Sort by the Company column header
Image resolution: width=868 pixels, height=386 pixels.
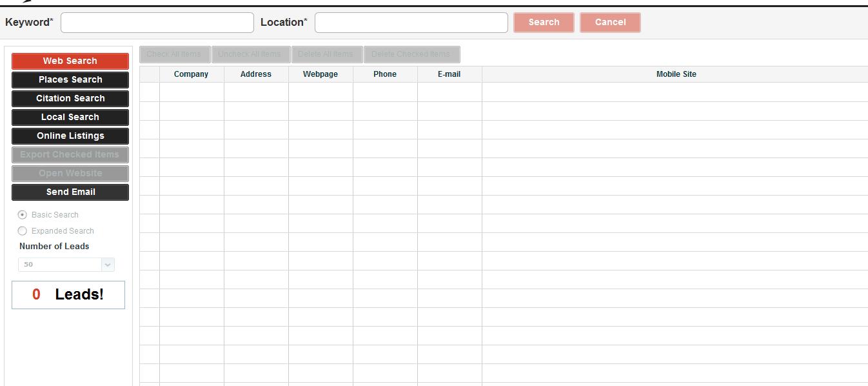191,74
